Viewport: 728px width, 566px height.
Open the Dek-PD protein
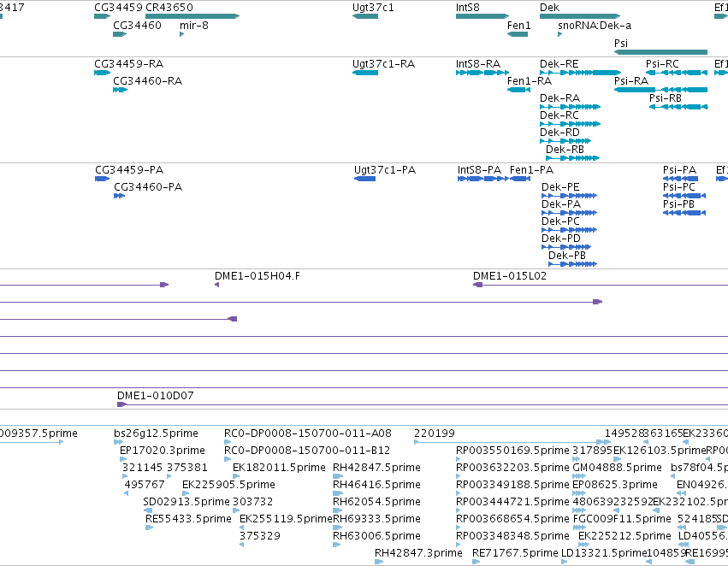pos(566,247)
